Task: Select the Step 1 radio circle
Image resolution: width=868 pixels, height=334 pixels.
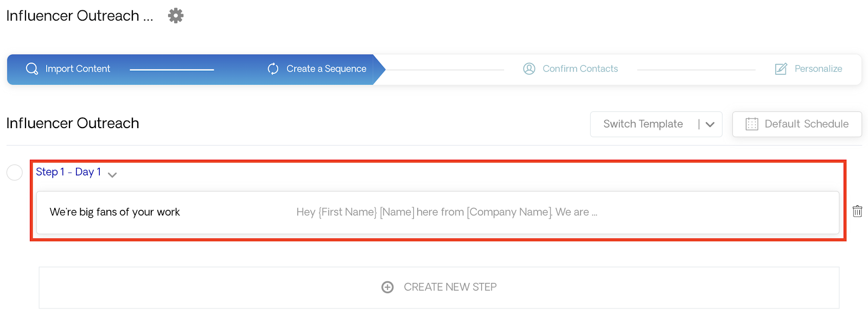Action: coord(15,173)
